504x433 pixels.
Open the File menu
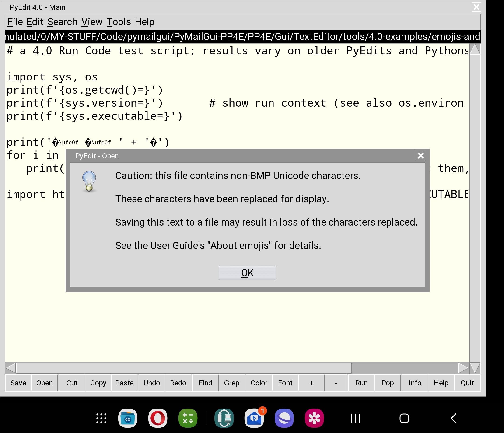pyautogui.click(x=15, y=22)
